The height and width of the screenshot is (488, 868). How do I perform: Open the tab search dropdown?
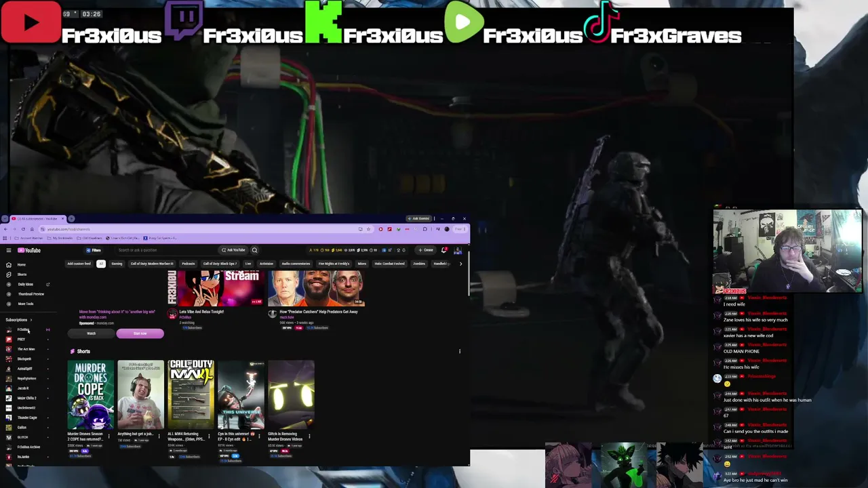point(4,219)
